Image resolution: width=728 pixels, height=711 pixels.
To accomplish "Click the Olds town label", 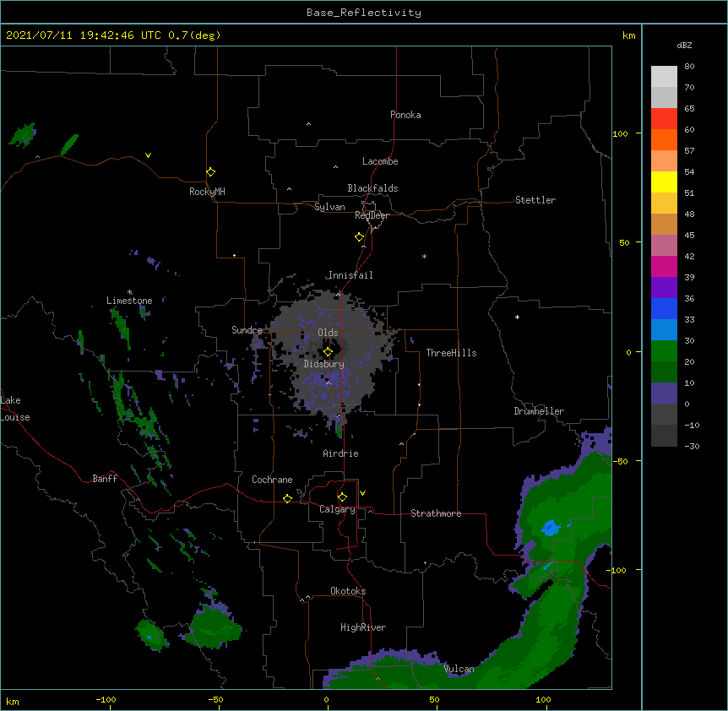I will [x=328, y=333].
